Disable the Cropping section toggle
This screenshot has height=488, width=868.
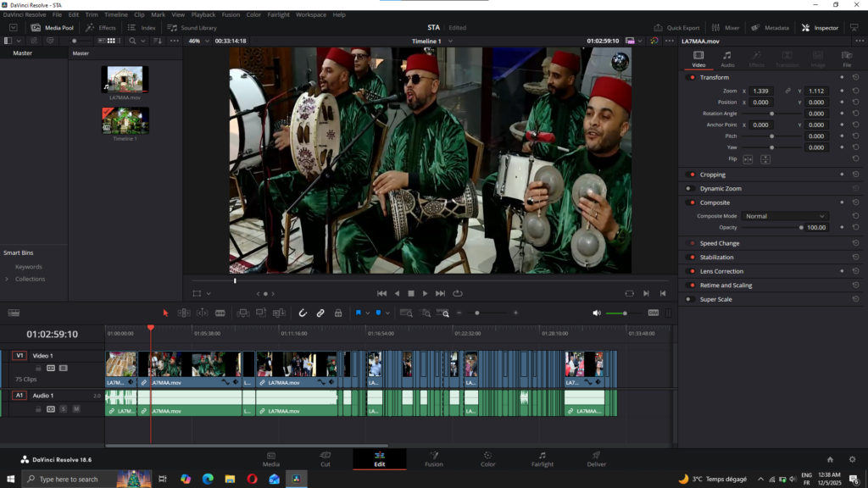[691, 175]
